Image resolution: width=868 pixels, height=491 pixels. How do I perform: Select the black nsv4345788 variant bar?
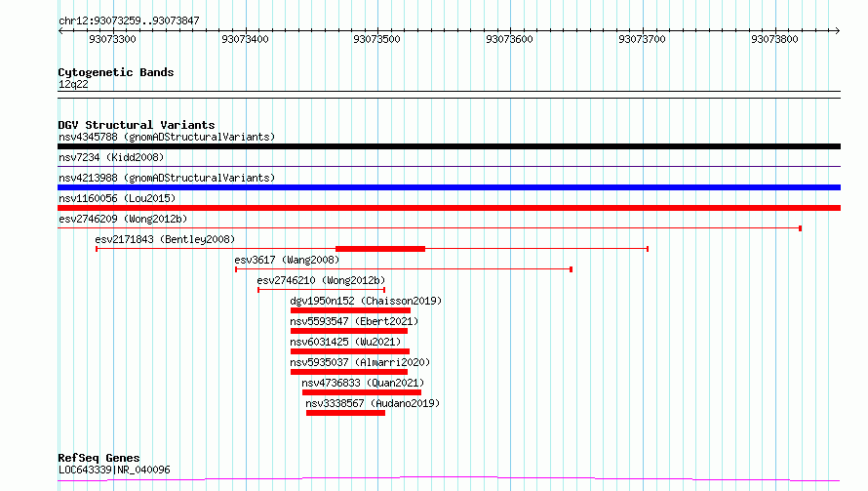449,146
